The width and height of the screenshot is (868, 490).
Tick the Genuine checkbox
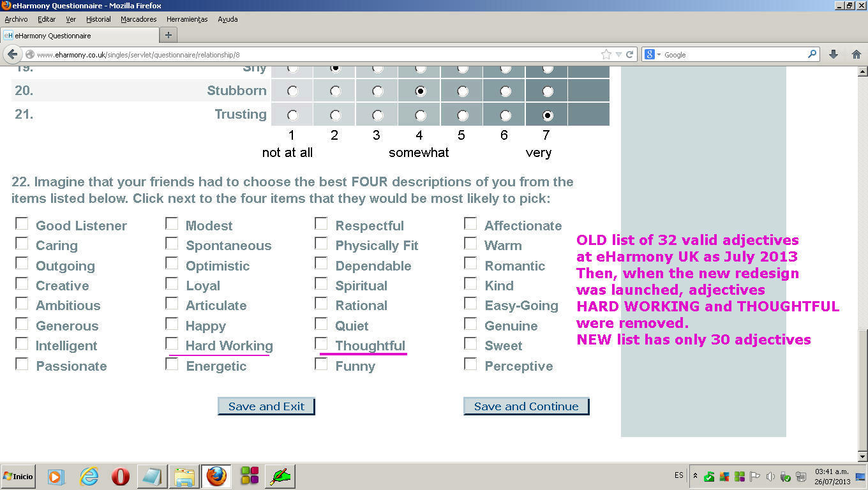pos(470,323)
